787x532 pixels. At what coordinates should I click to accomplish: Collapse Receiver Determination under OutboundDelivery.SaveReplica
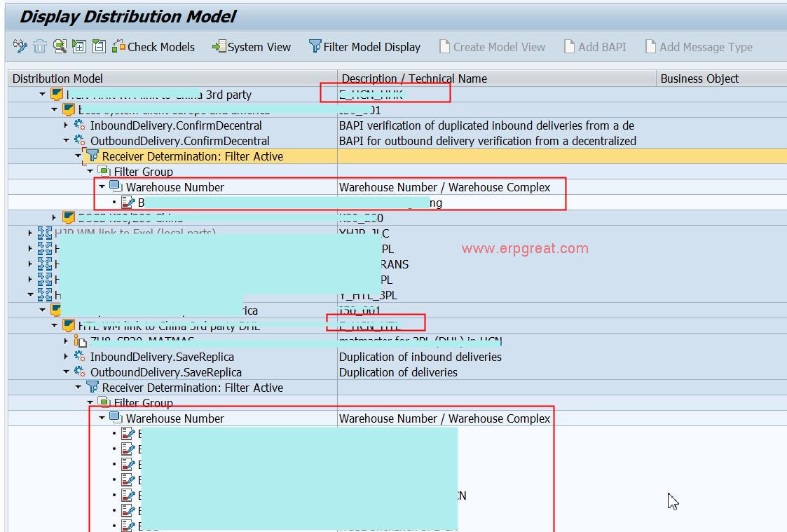tap(78, 388)
